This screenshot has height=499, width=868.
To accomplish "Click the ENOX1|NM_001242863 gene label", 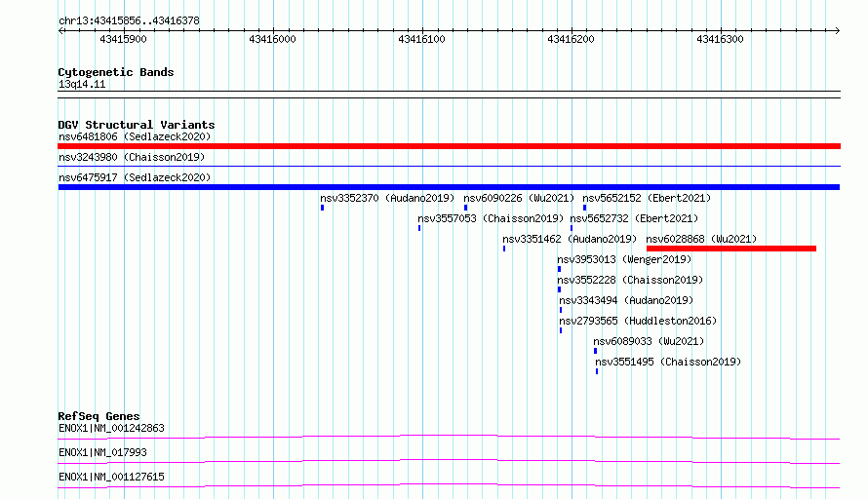I will 111,428.
